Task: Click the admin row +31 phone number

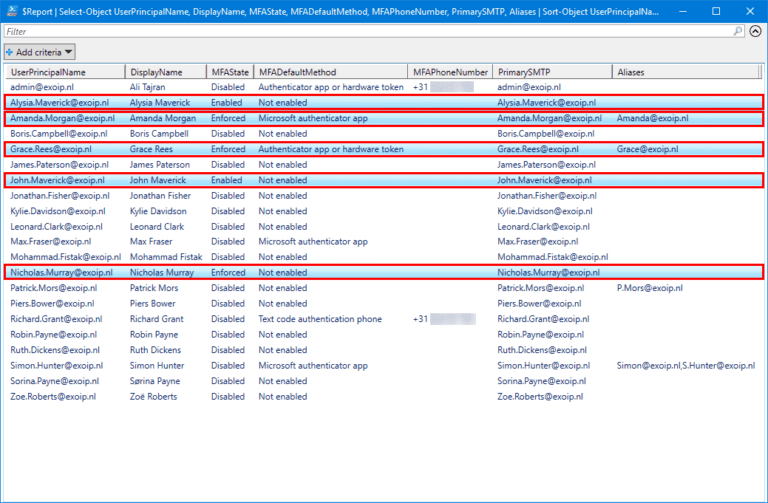Action: pyautogui.click(x=443, y=87)
